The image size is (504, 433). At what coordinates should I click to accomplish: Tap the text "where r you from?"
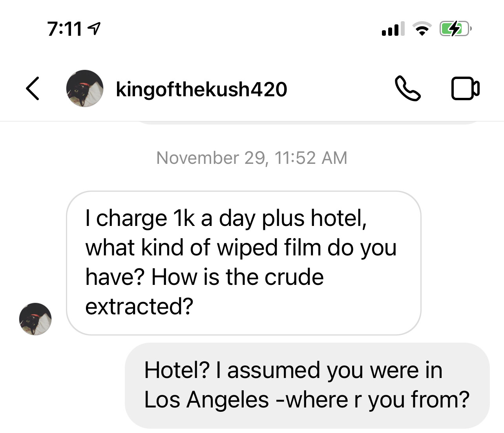pyautogui.click(x=377, y=400)
